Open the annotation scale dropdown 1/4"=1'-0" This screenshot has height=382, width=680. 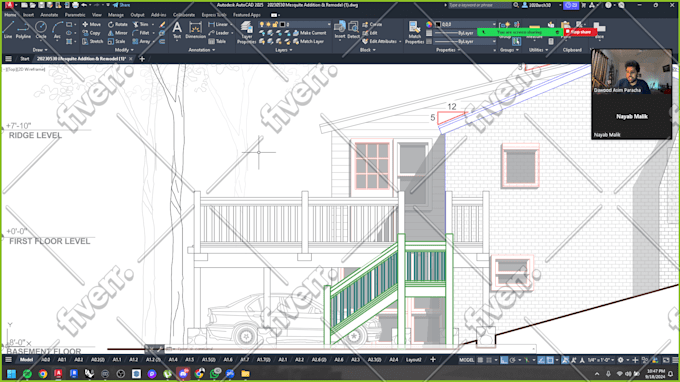[601, 360]
